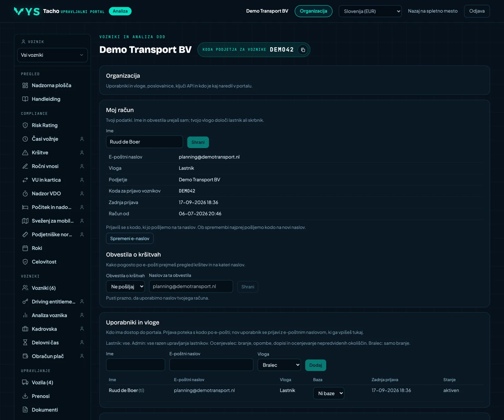Click the Odjava logout button
Image resolution: width=504 pixels, height=420 pixels.
477,11
